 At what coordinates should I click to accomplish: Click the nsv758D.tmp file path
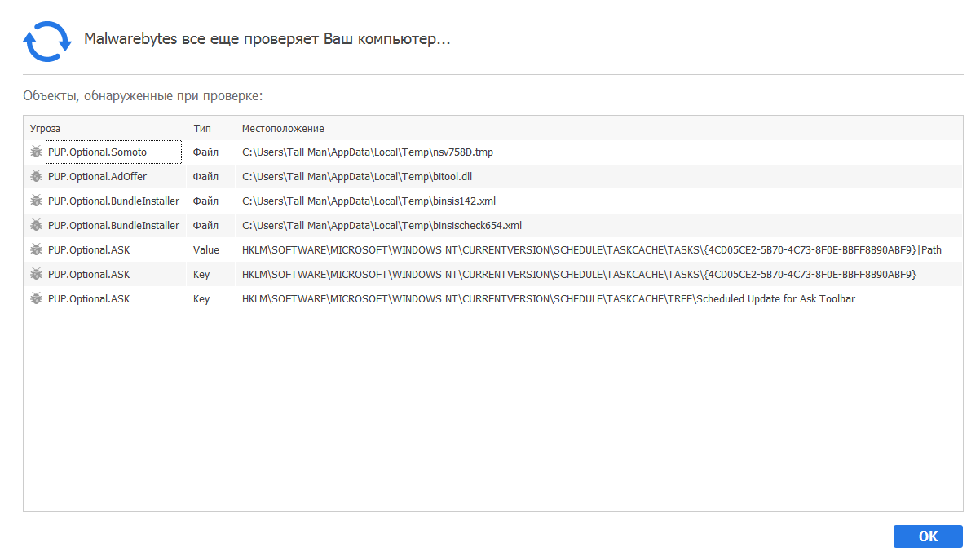tap(368, 152)
